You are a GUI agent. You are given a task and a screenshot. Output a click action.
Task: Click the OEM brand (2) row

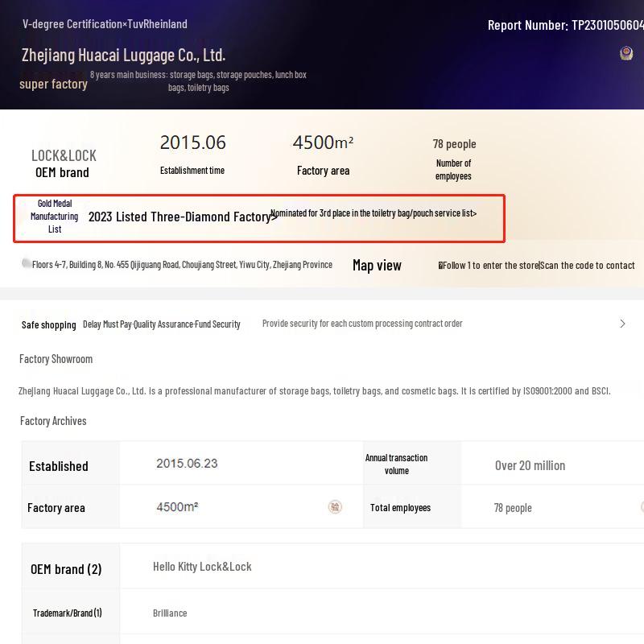66,569
